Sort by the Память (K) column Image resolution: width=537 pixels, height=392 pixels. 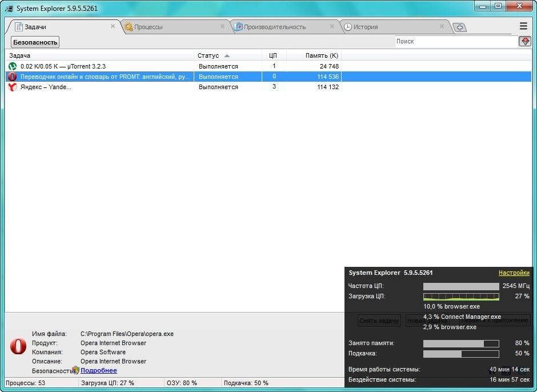click(314, 55)
